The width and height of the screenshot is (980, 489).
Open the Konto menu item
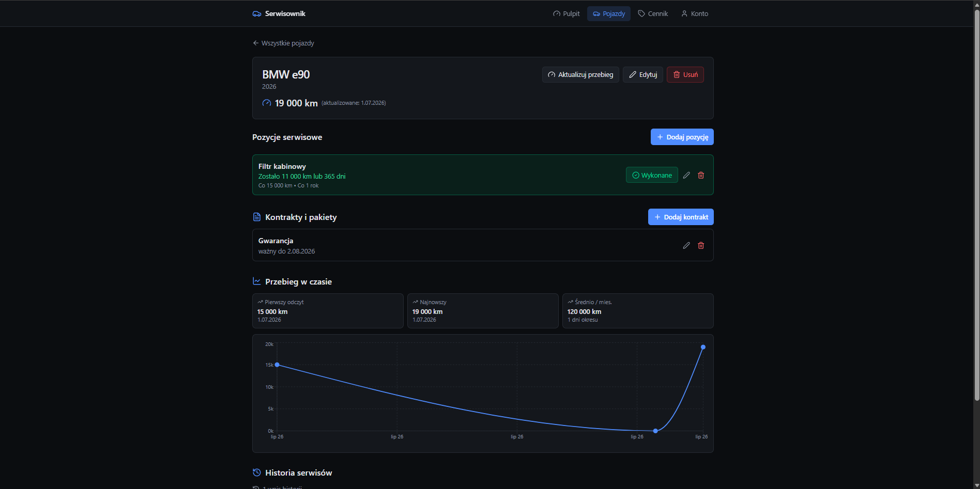[694, 14]
